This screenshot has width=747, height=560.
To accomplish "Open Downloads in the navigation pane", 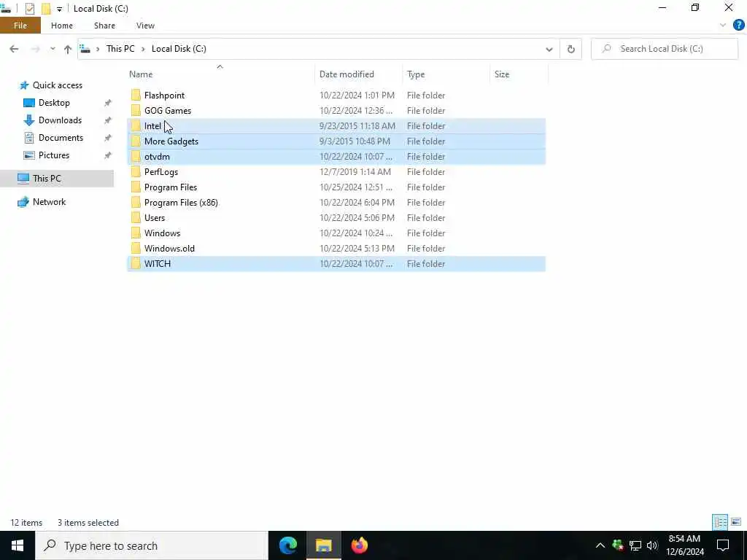I will click(x=60, y=120).
